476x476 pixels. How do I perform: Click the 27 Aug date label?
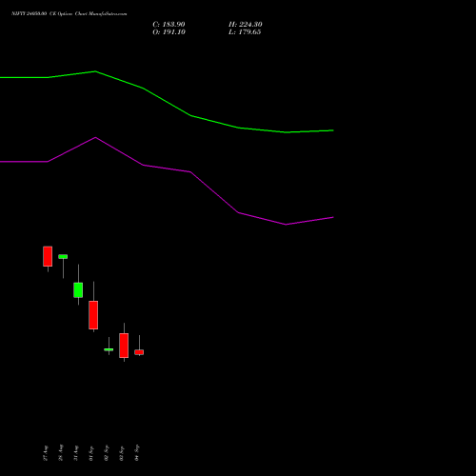(x=46, y=453)
